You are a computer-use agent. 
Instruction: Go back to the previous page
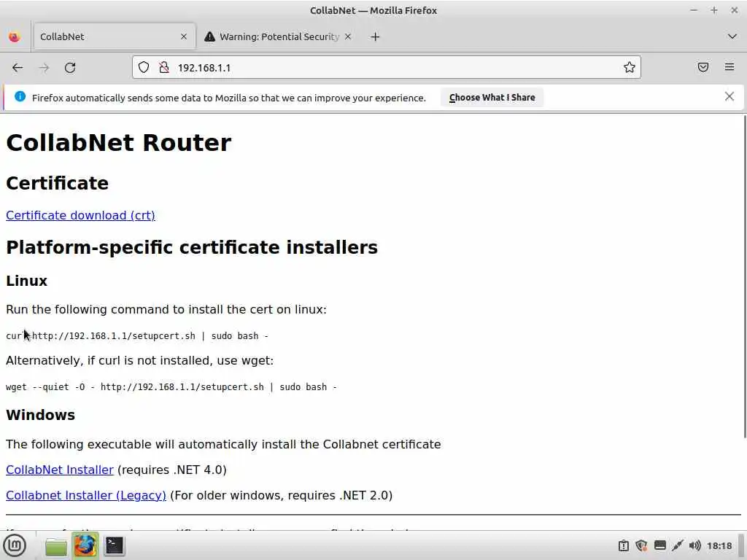coord(18,68)
